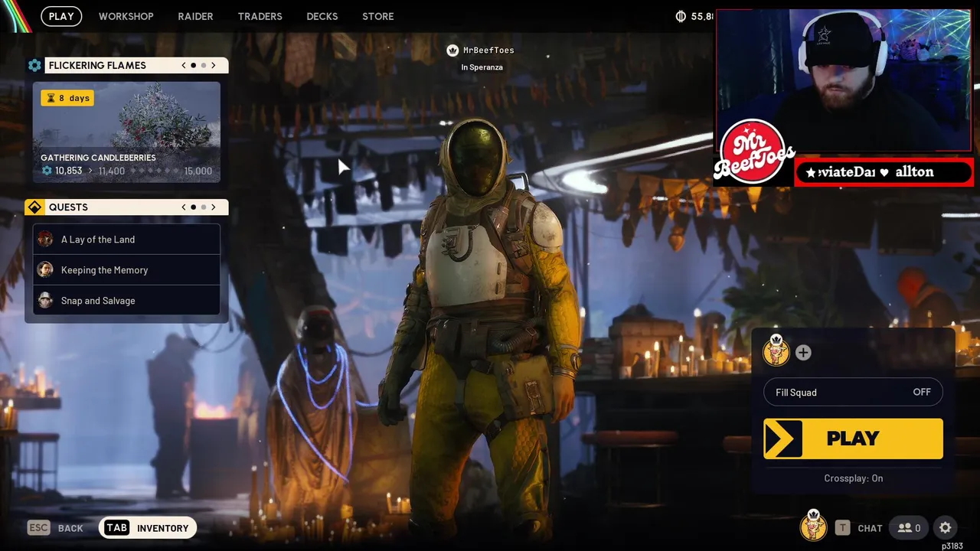Open the PLAY menu tab
The width and height of the screenshot is (980, 551).
tap(61, 16)
